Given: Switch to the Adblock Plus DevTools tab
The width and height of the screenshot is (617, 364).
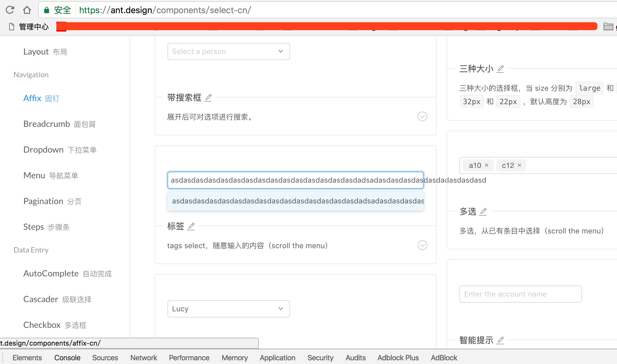Looking at the screenshot, I should click(398, 358).
